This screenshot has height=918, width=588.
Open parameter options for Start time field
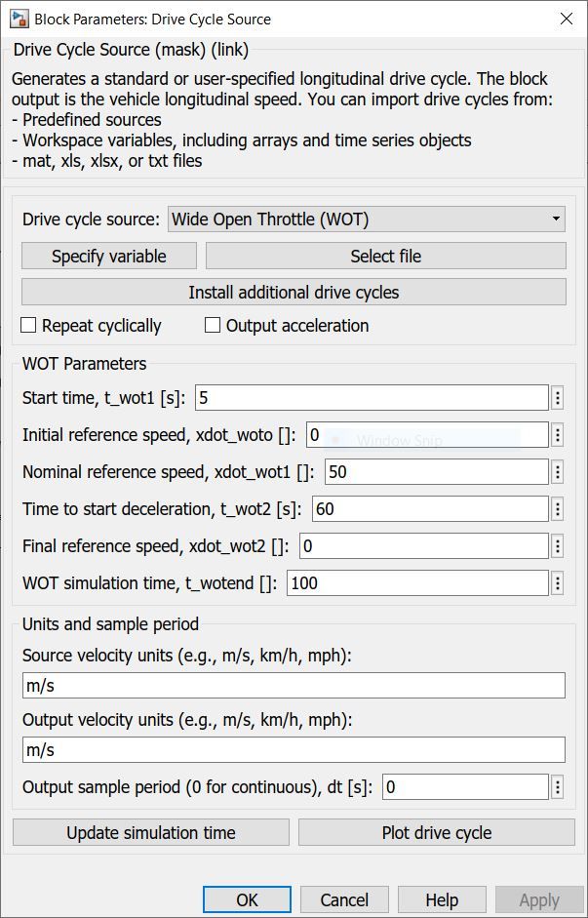click(x=558, y=397)
